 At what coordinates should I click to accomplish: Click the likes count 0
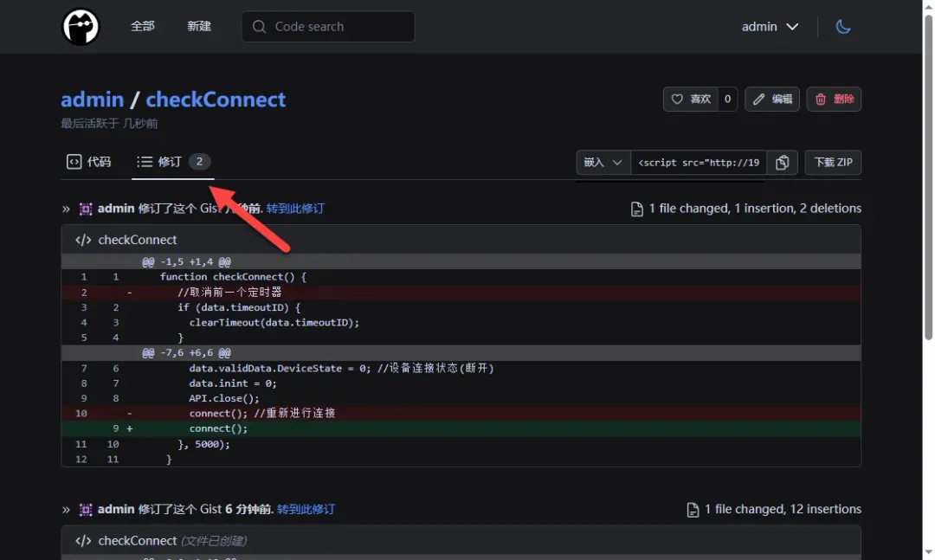coord(727,100)
